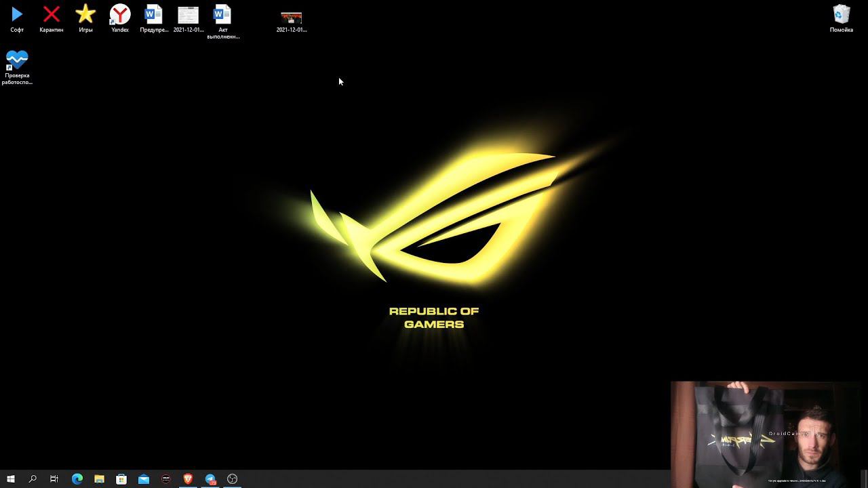The width and height of the screenshot is (868, 488).
Task: Open Task View in the taskbar
Action: 54,479
